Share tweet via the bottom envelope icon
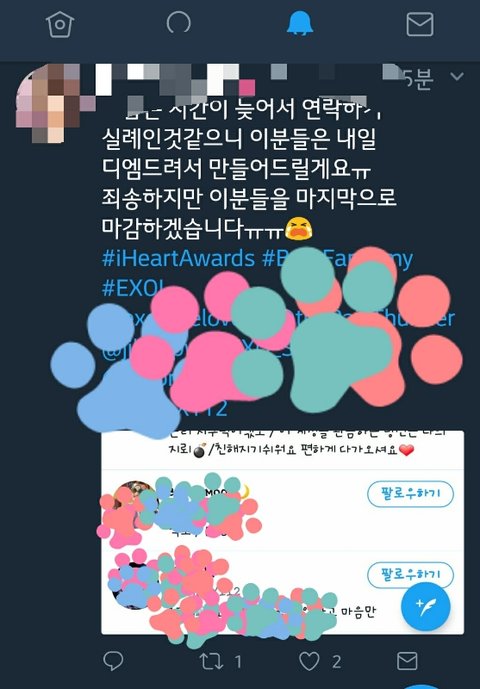The height and width of the screenshot is (689, 480). 407,660
